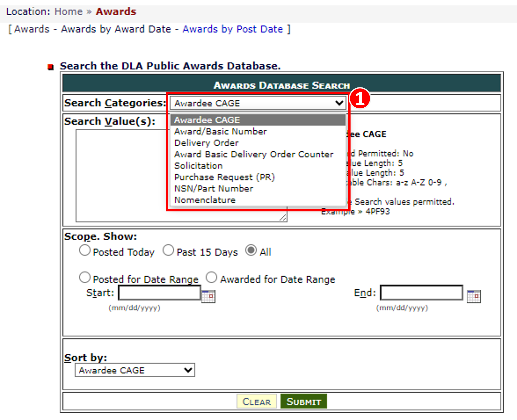
Task: Open the Start date calendar picker icon
Action: click(x=208, y=296)
